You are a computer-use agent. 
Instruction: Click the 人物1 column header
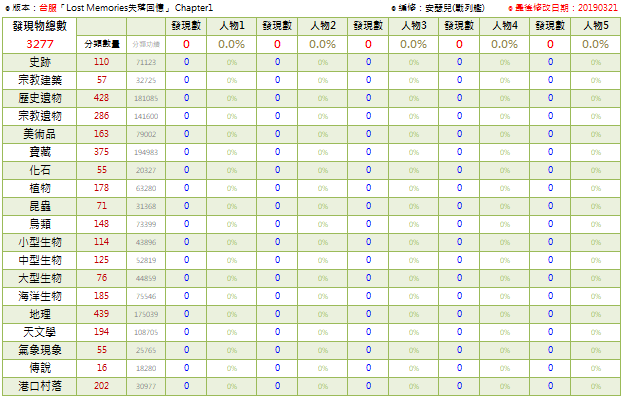pyautogui.click(x=232, y=26)
